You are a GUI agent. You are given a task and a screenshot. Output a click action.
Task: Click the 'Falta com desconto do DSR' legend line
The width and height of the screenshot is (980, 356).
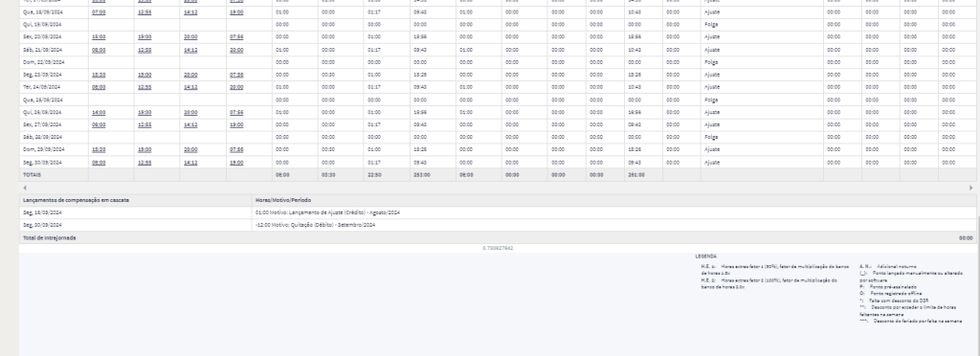click(894, 300)
